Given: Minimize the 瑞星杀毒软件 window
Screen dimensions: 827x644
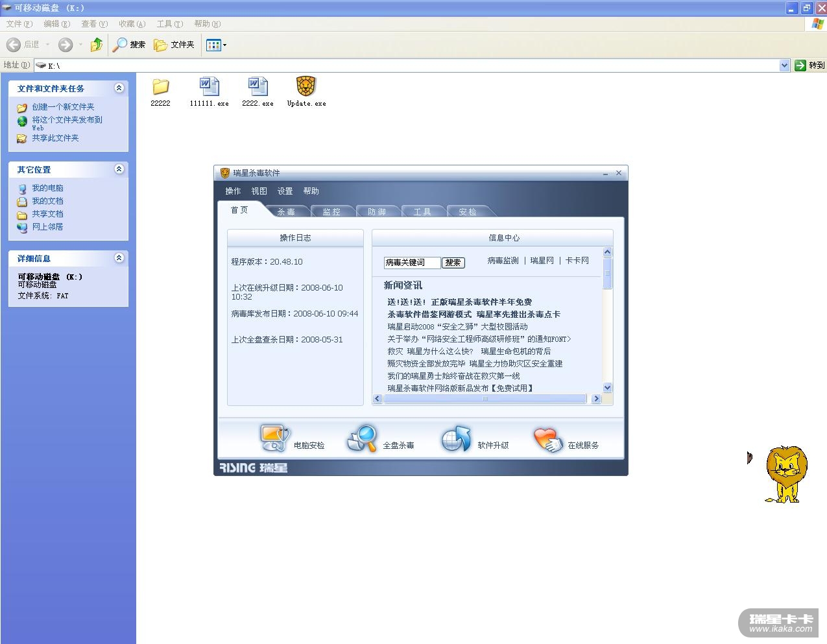Looking at the screenshot, I should 605,173.
